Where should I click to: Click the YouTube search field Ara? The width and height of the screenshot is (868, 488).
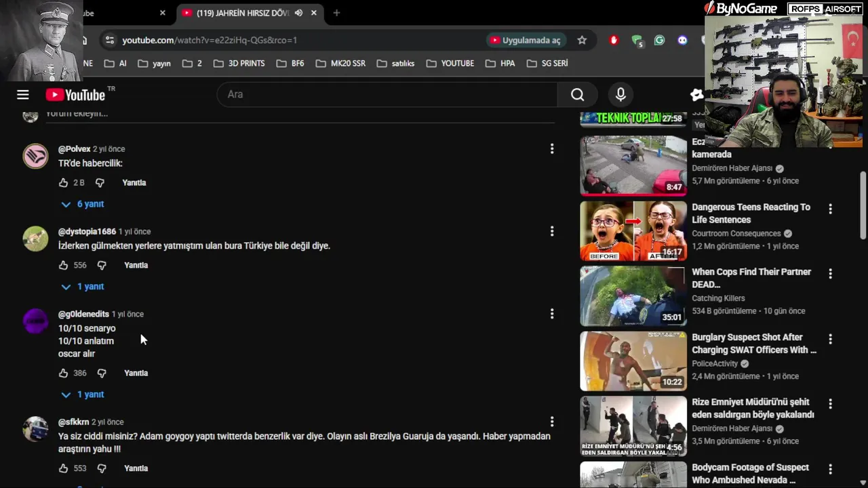point(387,95)
